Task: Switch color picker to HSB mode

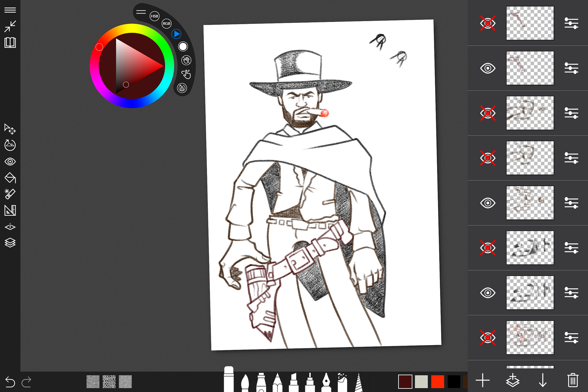Action: [x=155, y=16]
